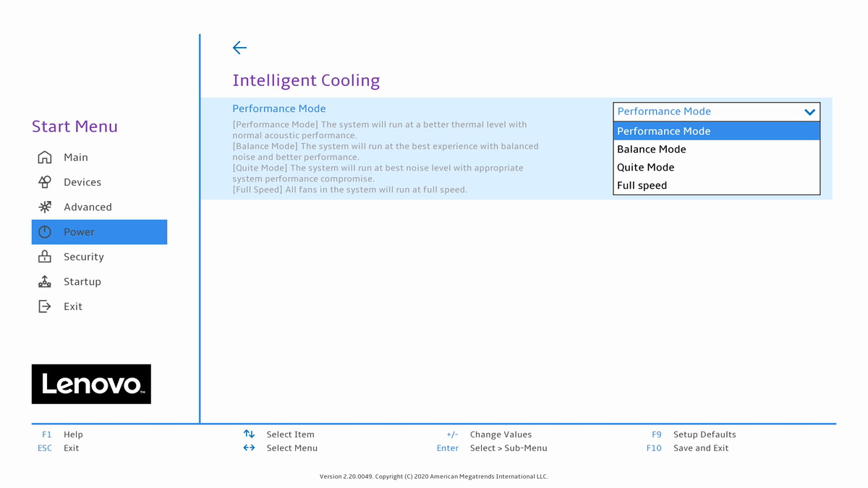Click the F1 Help shortcut

pos(62,435)
